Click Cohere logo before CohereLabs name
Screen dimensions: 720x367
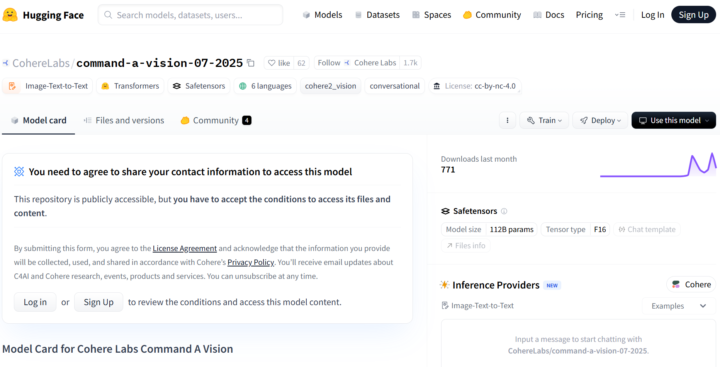click(x=6, y=63)
